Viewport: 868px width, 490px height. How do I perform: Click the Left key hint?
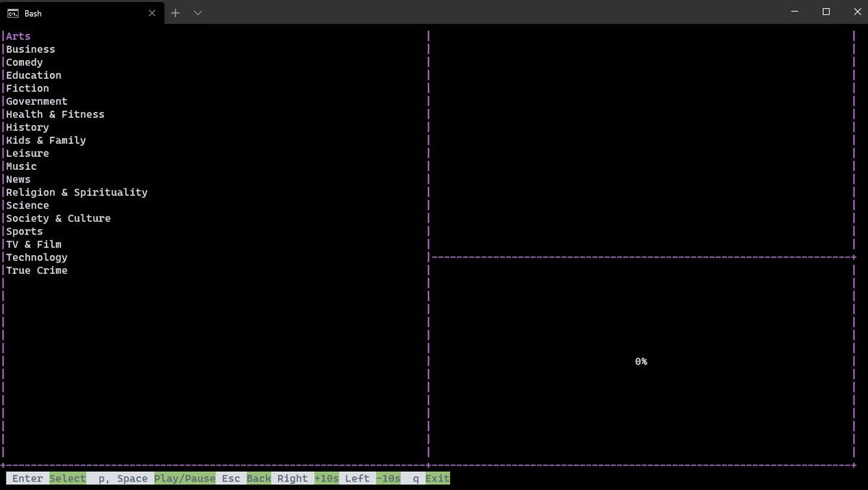(357, 478)
